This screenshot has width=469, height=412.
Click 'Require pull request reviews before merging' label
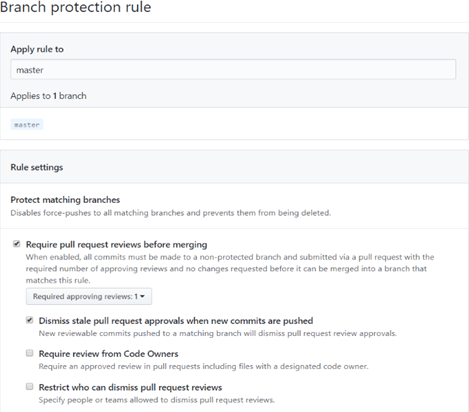point(116,244)
